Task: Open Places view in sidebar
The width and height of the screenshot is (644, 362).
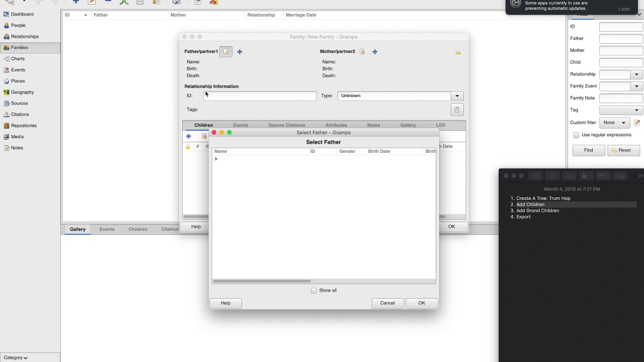Action: click(18, 81)
